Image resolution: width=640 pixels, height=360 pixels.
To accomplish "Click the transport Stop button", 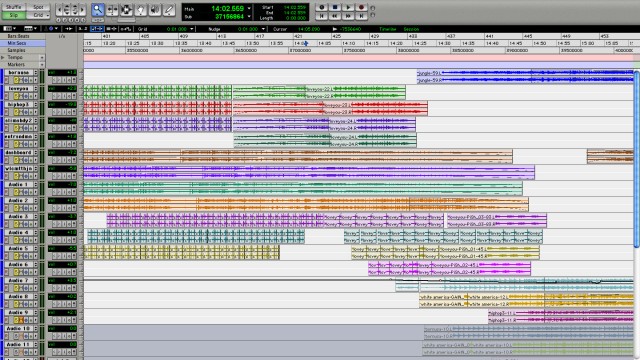I will (335, 7).
